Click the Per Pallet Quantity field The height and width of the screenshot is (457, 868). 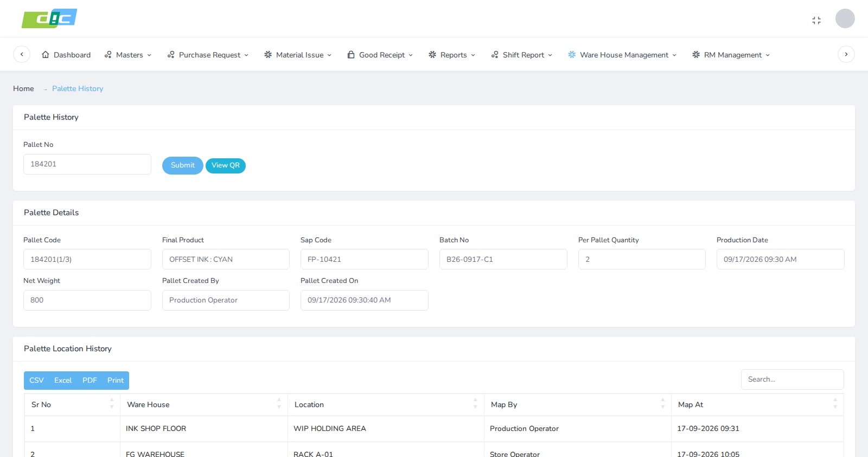[642, 259]
